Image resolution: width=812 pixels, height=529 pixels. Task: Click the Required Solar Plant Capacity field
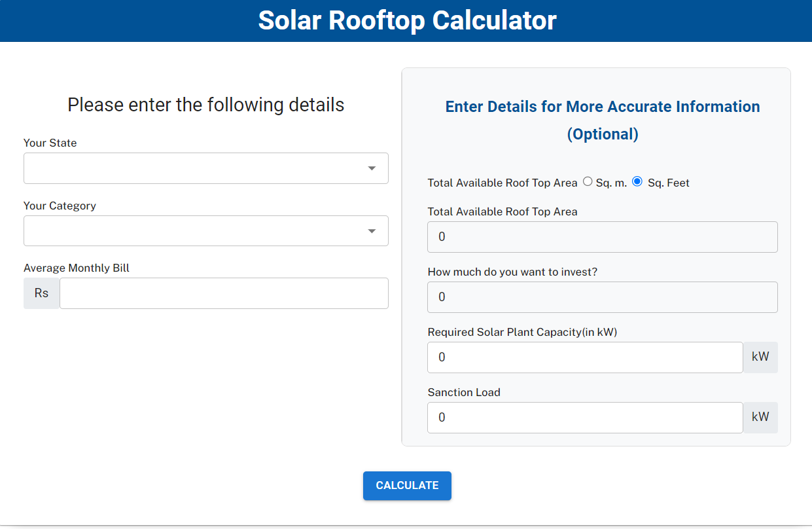pos(585,357)
